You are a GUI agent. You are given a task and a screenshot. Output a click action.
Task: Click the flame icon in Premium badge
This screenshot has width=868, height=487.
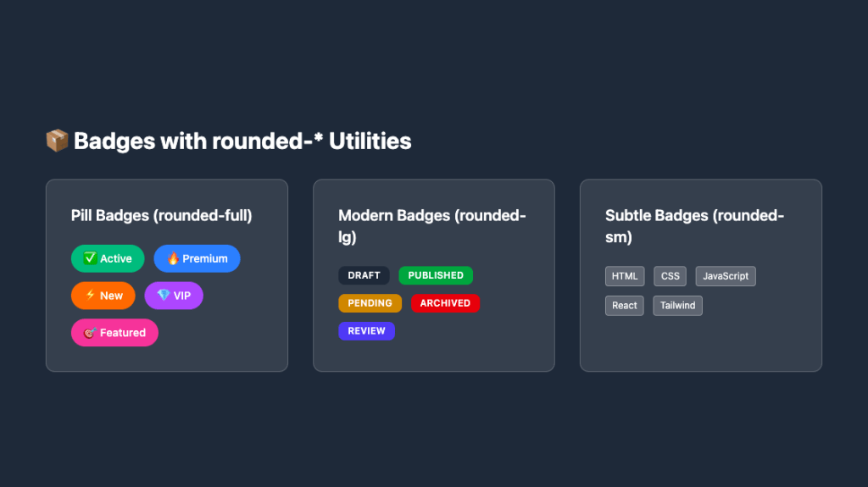tap(173, 258)
